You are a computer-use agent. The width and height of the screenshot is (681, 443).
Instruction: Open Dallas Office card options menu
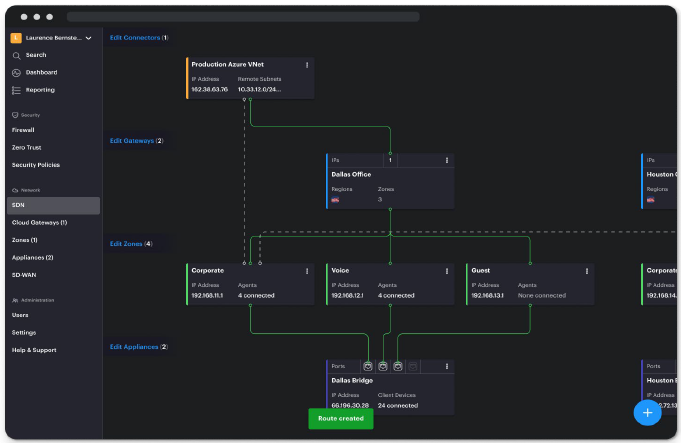coord(447,160)
